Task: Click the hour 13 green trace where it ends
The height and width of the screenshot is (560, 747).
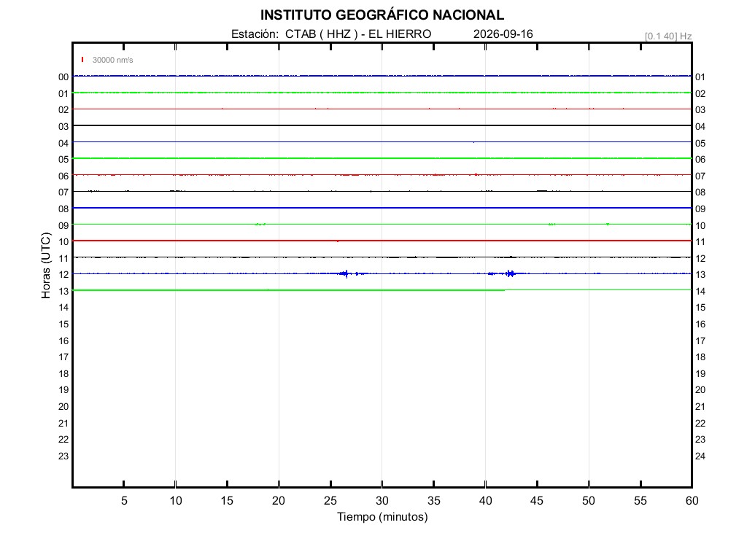Action: pyautogui.click(x=505, y=290)
